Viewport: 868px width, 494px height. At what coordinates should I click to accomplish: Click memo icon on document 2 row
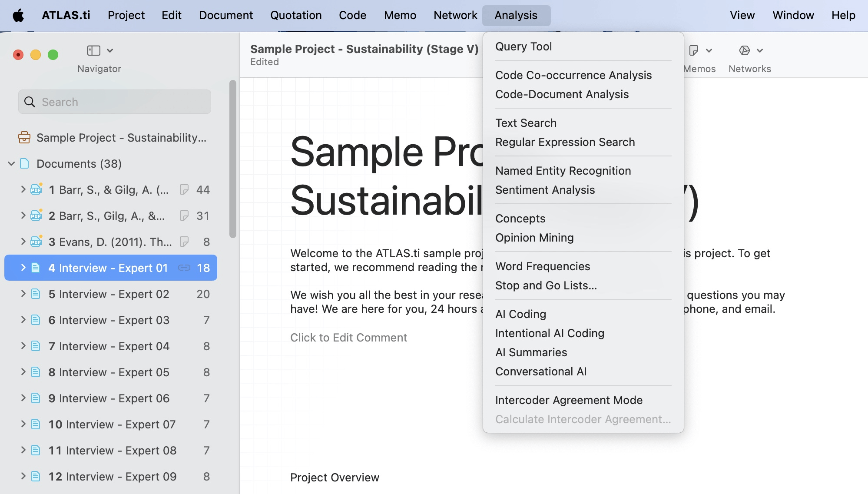click(184, 216)
